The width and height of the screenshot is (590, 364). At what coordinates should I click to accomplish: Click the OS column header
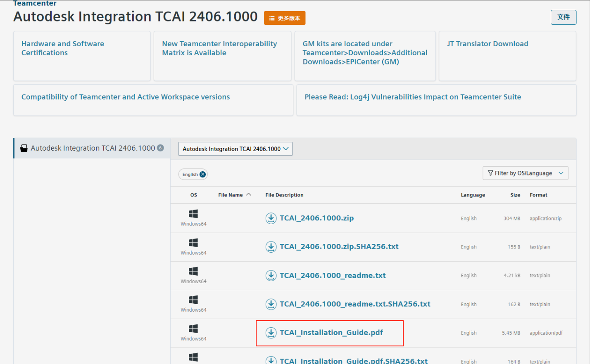click(193, 195)
